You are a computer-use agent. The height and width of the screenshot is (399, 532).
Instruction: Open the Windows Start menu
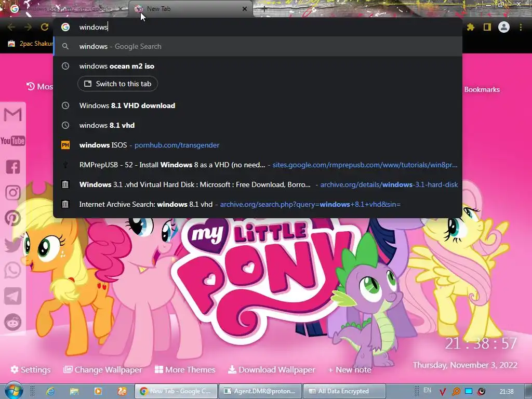pos(14,391)
